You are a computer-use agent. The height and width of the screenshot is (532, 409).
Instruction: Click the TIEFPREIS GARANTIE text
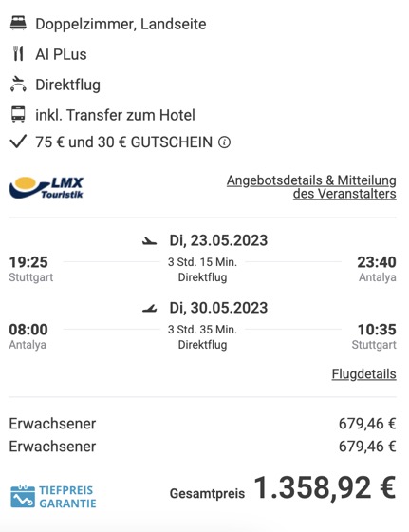click(x=67, y=497)
